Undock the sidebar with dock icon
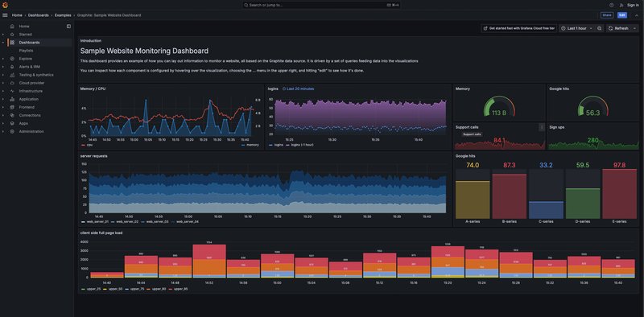The image size is (644, 317). [68, 27]
